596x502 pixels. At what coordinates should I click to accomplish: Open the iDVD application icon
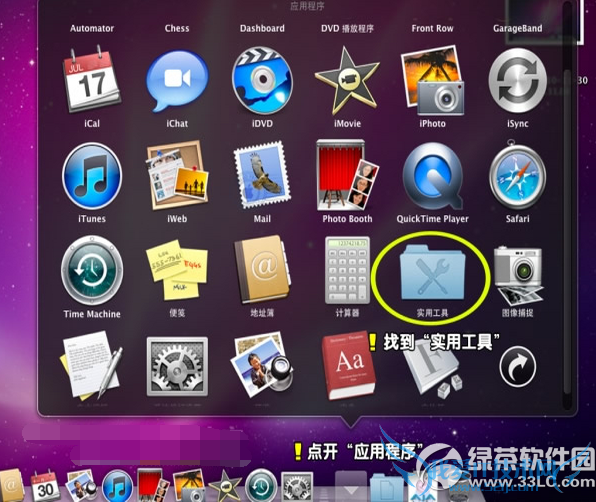[262, 81]
